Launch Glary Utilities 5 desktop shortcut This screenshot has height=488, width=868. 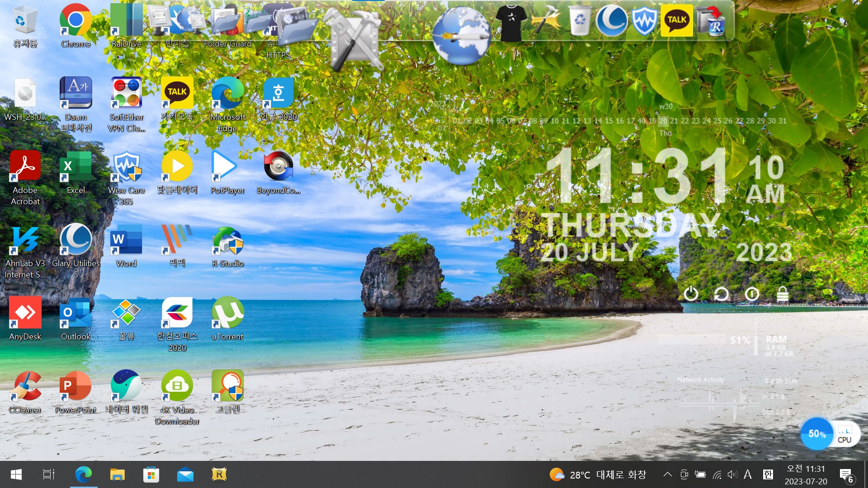pyautogui.click(x=76, y=251)
